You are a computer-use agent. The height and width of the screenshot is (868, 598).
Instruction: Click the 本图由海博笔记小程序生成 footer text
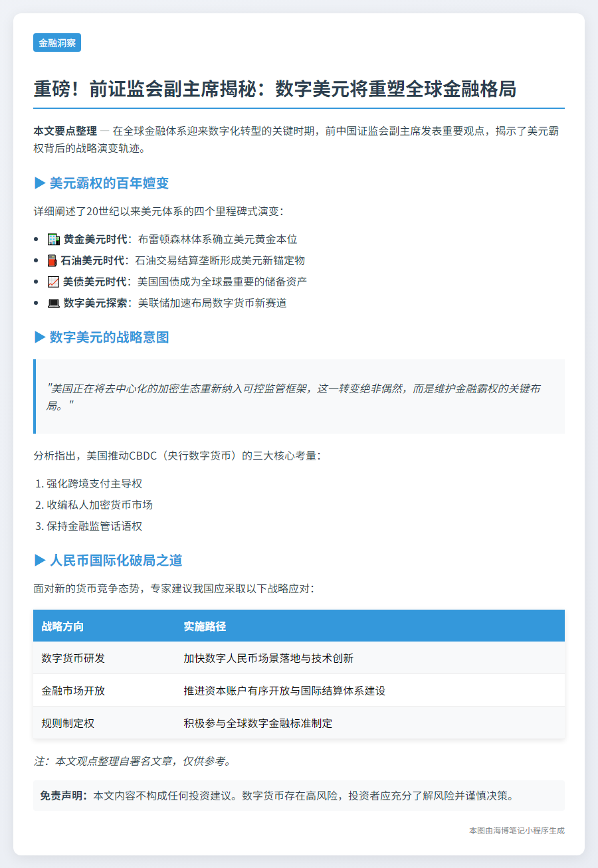click(x=516, y=830)
